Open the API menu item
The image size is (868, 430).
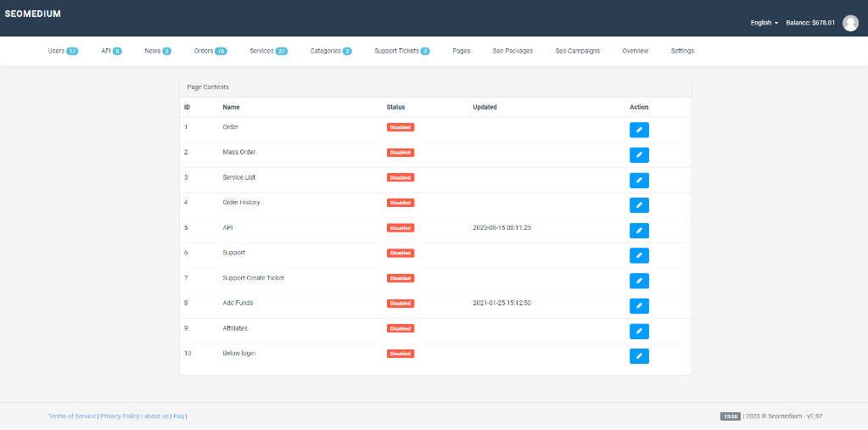(x=111, y=51)
